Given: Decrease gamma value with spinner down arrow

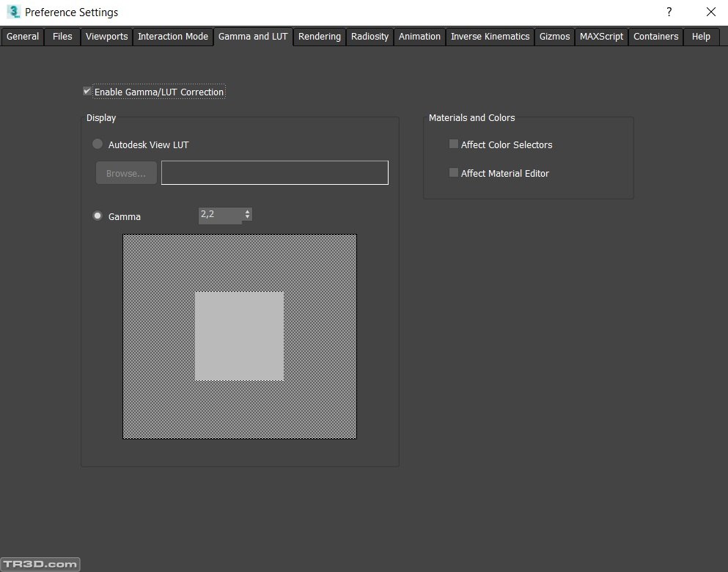Looking at the screenshot, I should coord(248,218).
